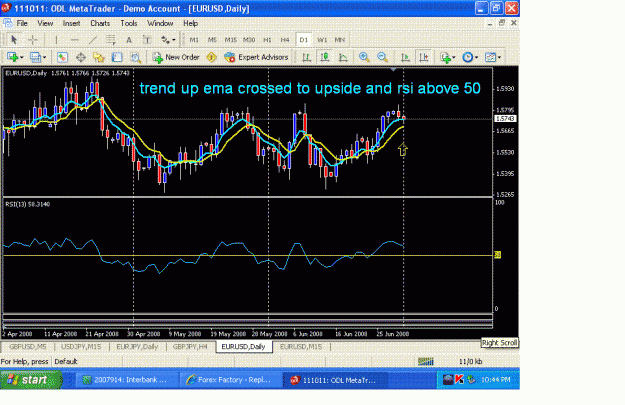Open the Insert menu
Viewport: 625px width, 405px height.
click(x=71, y=23)
